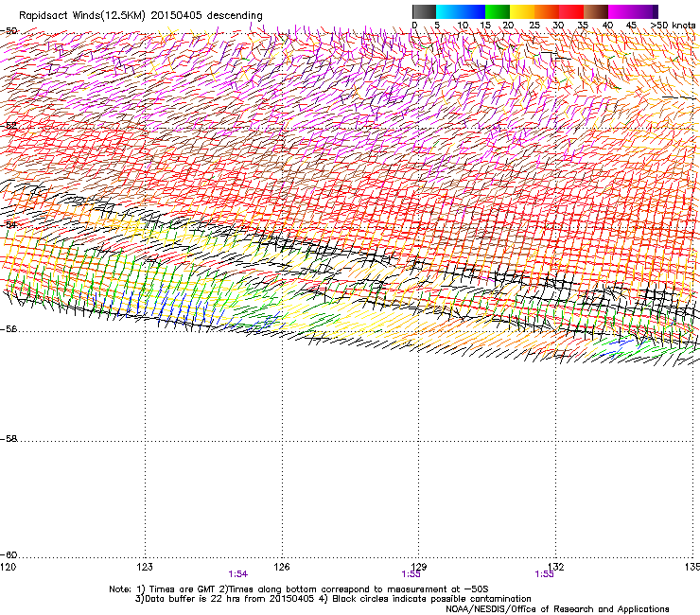
Task: Click the purple '1:54' time label
Action: tap(237, 574)
